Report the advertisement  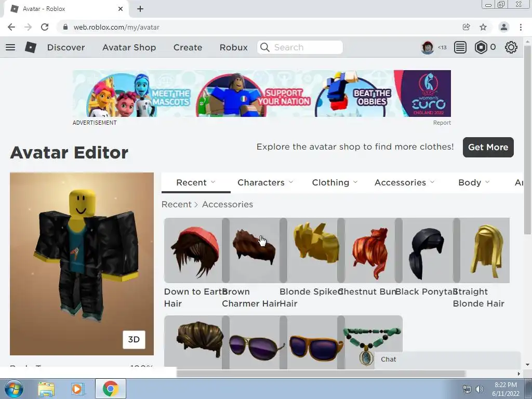tap(442, 123)
